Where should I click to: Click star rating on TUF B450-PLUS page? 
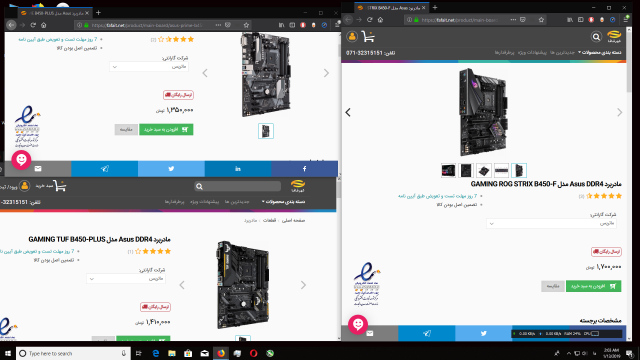coord(153,251)
